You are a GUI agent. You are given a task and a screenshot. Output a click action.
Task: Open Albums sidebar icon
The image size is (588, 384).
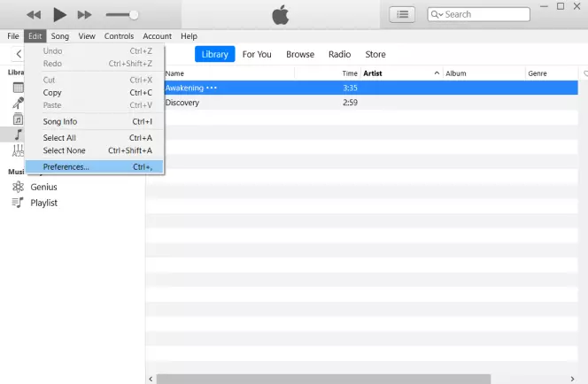pos(18,119)
